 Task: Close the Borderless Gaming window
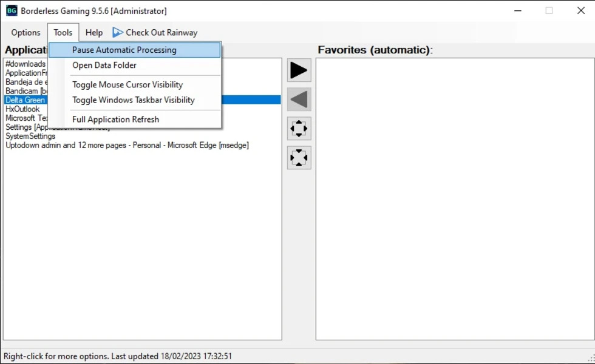[580, 11]
